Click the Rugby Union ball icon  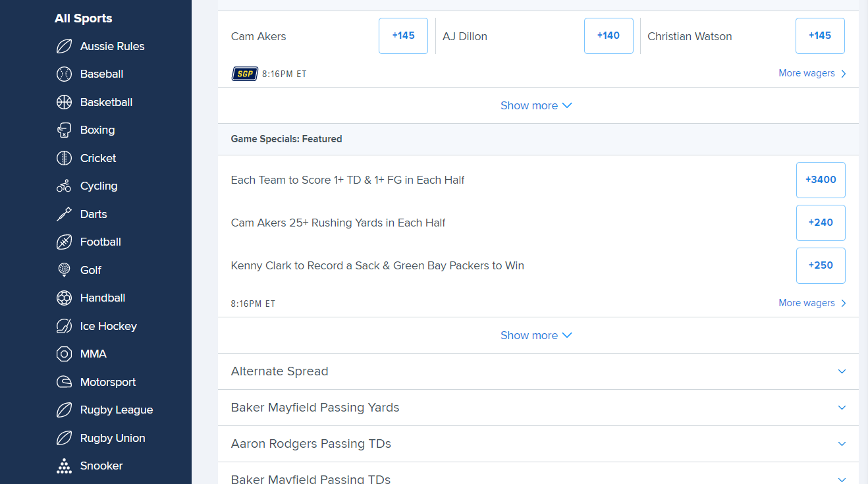click(x=64, y=438)
